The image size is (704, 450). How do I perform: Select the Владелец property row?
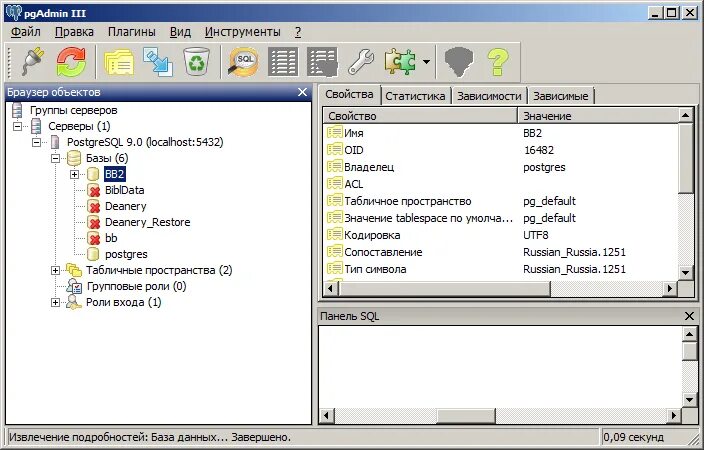(x=500, y=167)
